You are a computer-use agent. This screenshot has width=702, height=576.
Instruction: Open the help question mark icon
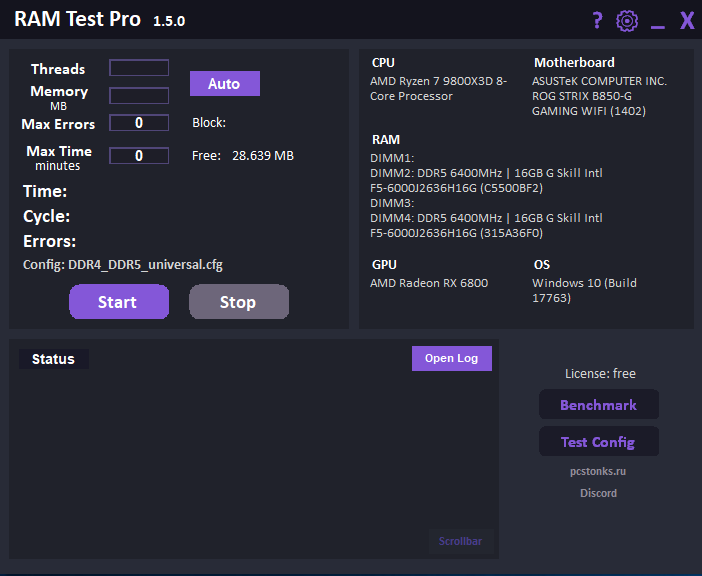coord(597,21)
